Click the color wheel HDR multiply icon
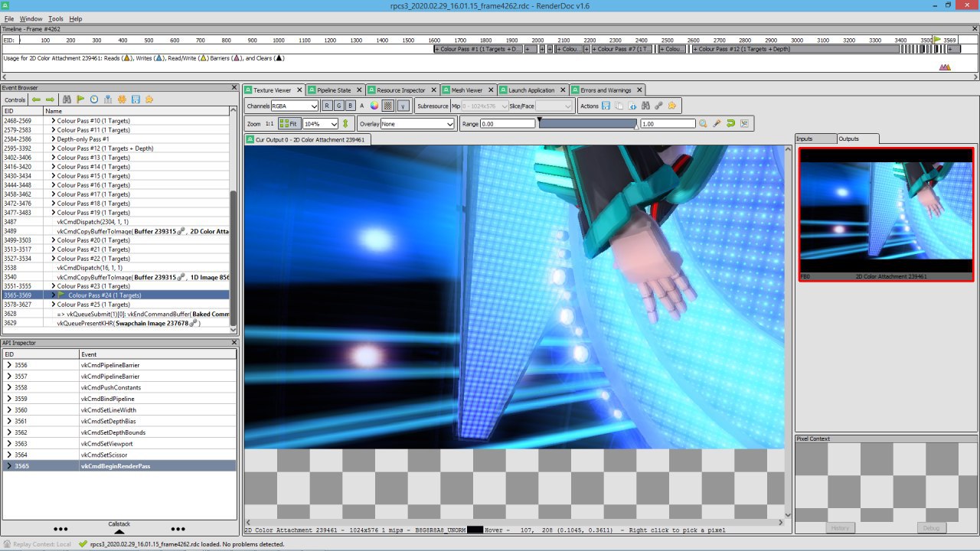980x551 pixels. coord(374,106)
